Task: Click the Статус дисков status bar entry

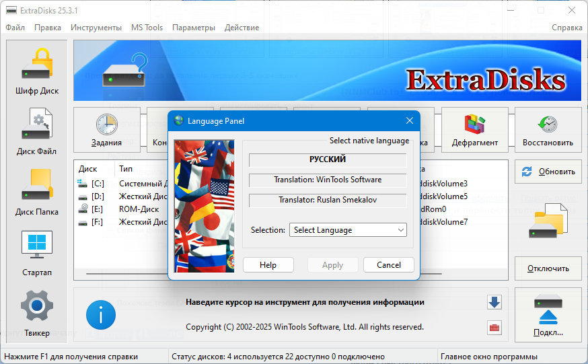Action: tap(279, 357)
